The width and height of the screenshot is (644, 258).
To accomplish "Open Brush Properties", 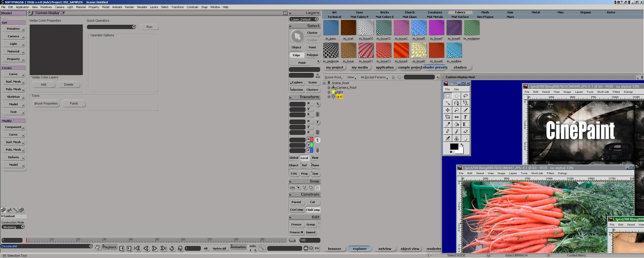I will tap(46, 104).
